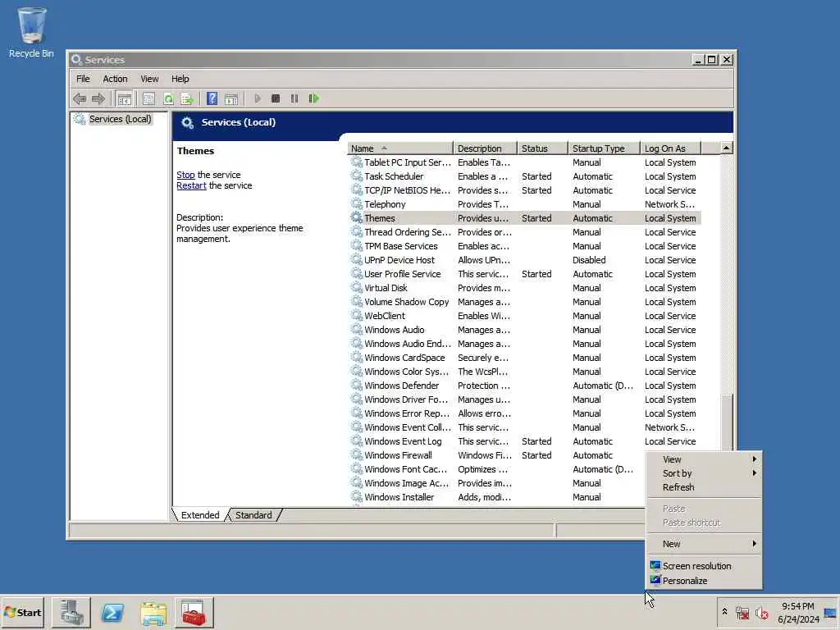This screenshot has width=840, height=630.
Task: Expand New submenu in context menu
Action: 704,544
